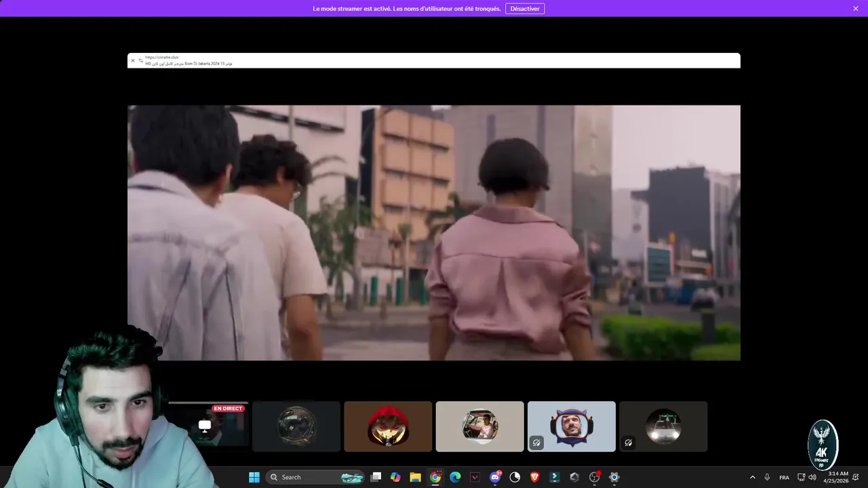Click muted icon on headlights avatar tile

pos(628,443)
